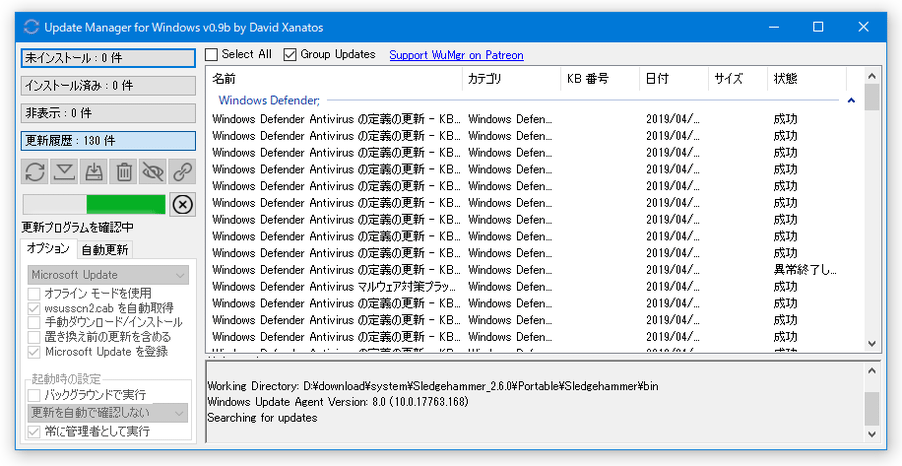Click the refresh/search updates icon
902x466 pixels.
pos(35,171)
